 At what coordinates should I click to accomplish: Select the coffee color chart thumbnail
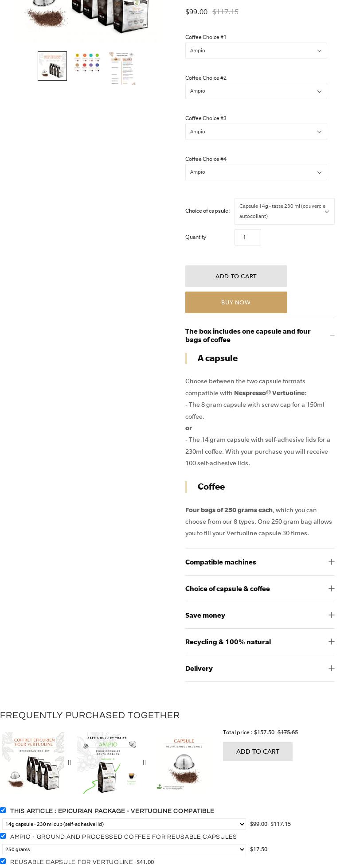pyautogui.click(x=87, y=62)
